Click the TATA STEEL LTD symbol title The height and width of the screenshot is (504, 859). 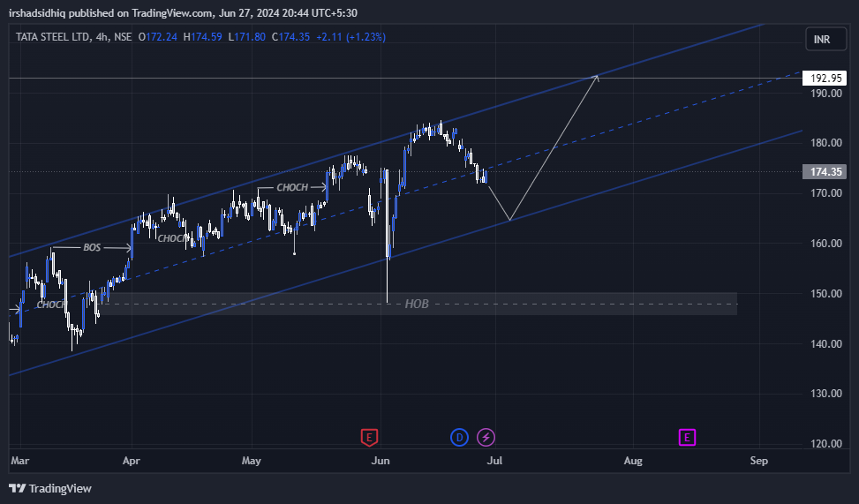coord(53,37)
